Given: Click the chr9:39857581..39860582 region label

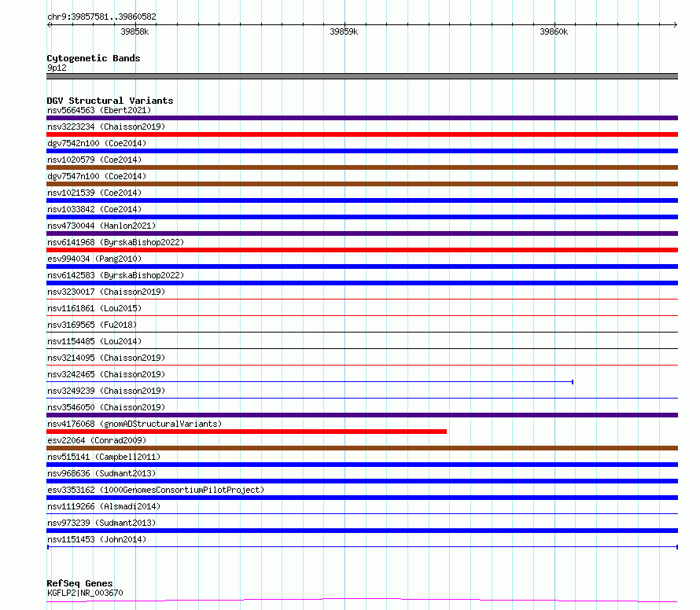Looking at the screenshot, I should click(101, 17).
